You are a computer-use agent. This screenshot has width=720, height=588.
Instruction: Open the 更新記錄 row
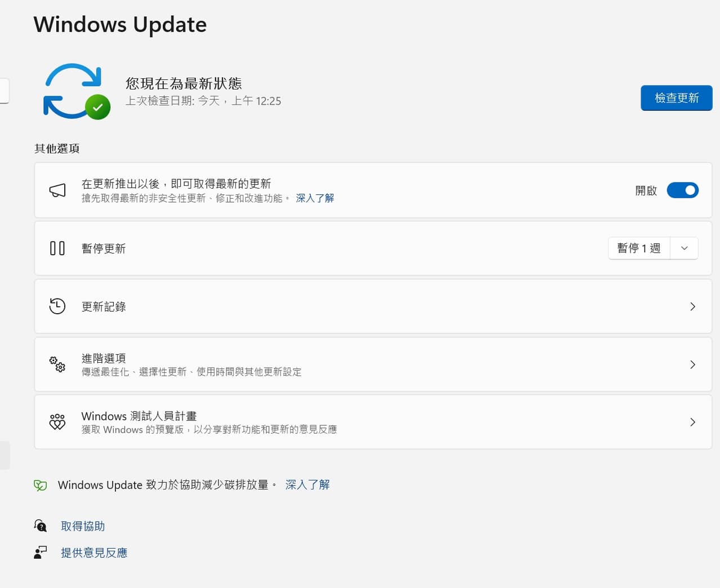373,306
